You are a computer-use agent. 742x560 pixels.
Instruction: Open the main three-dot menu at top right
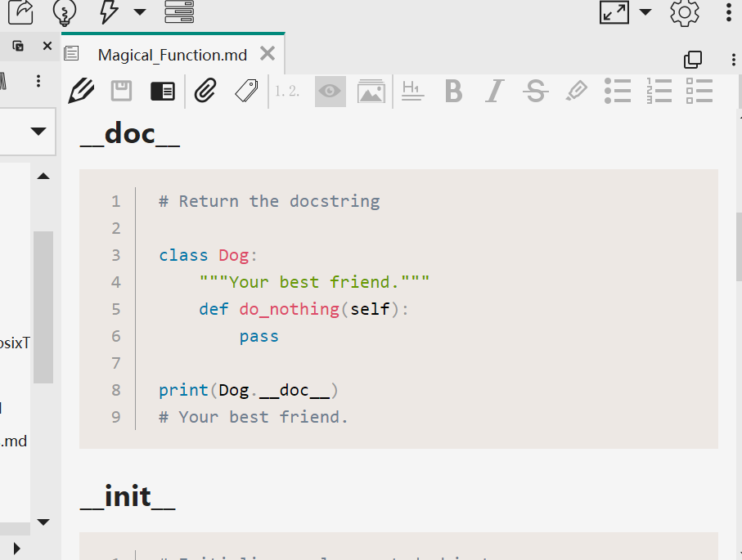coord(729,12)
